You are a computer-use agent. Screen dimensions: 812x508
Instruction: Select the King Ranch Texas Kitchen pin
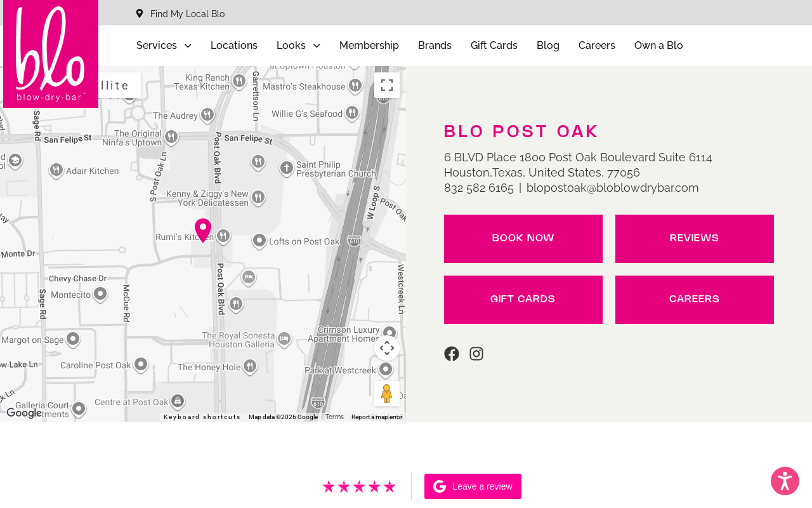(x=239, y=81)
